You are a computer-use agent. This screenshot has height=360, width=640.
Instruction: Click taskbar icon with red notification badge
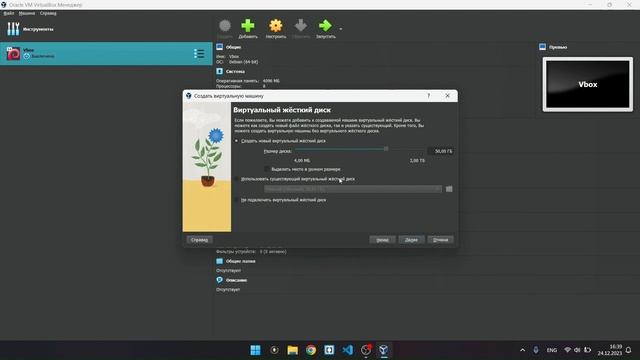(366, 350)
